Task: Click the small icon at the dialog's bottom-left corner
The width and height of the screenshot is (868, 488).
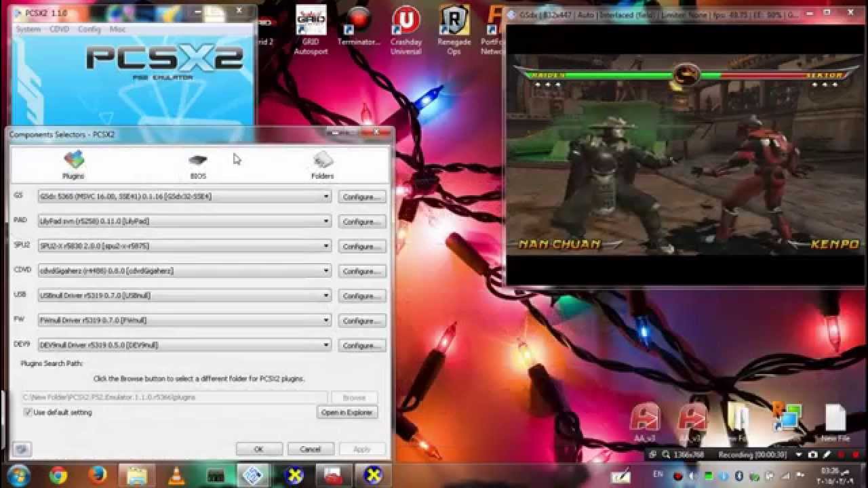Action: 21,449
